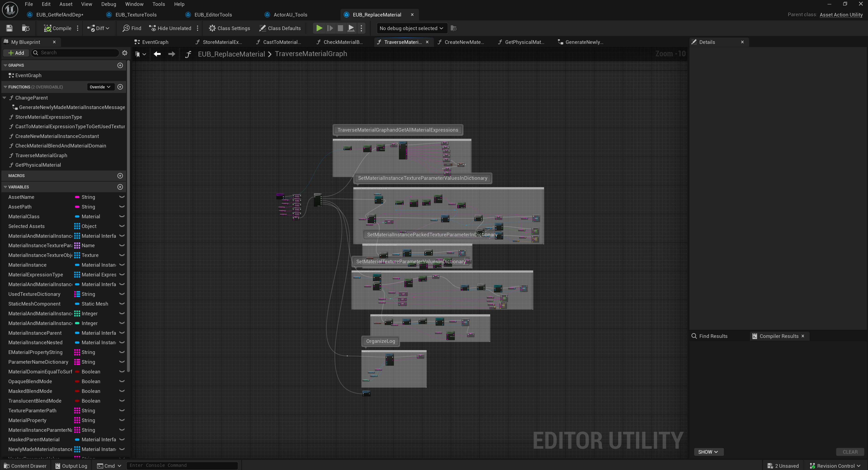Navigate back in graph history
868x470 pixels.
click(x=157, y=54)
